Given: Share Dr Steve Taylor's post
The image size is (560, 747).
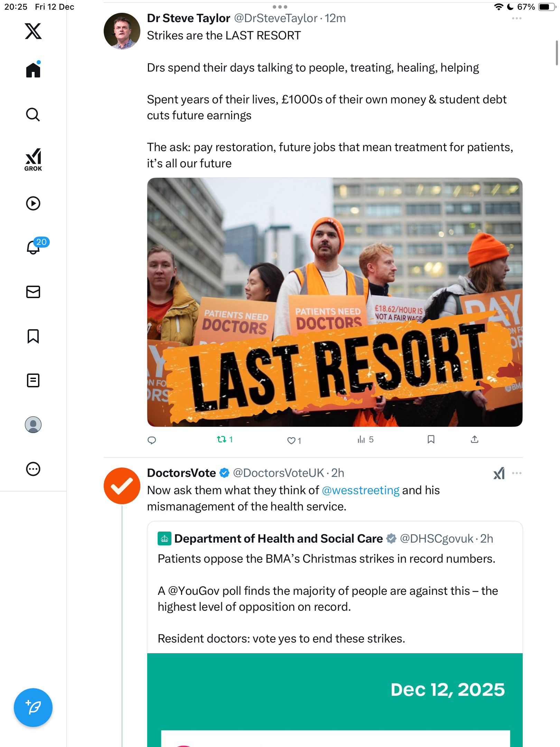Looking at the screenshot, I should (x=475, y=440).
